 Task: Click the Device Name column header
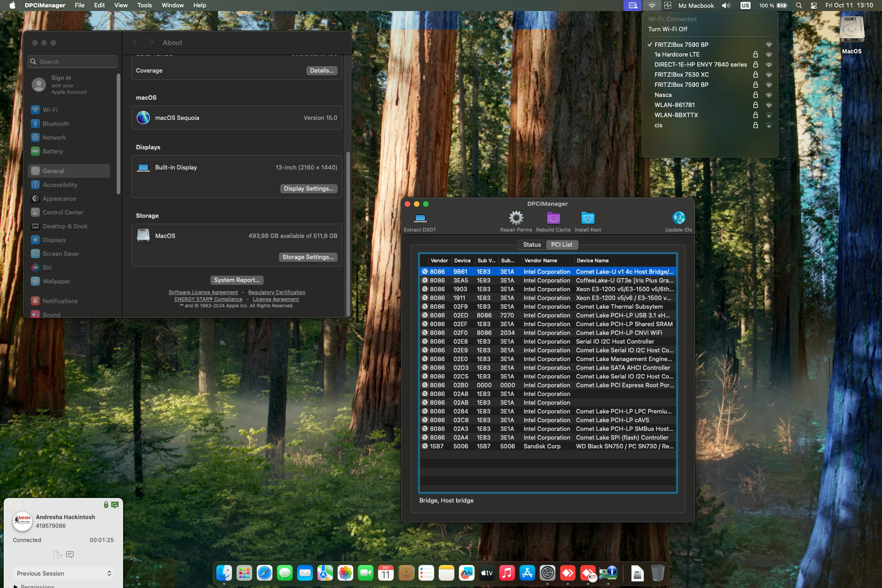[625, 260]
